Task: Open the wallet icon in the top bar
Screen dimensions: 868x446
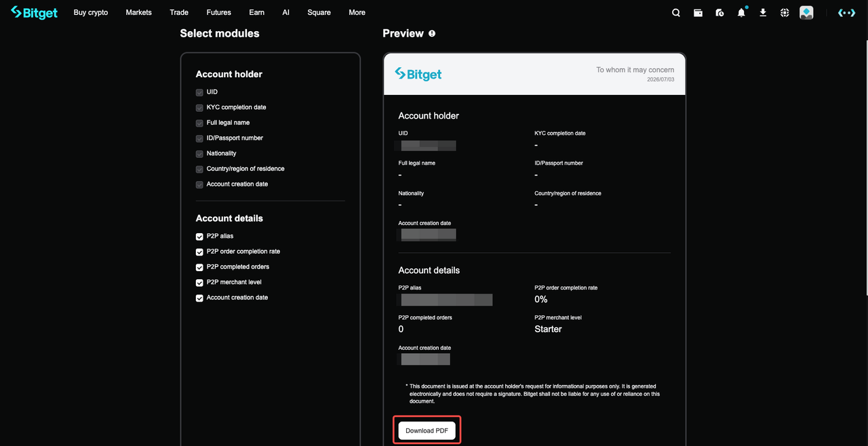Action: 698,12
